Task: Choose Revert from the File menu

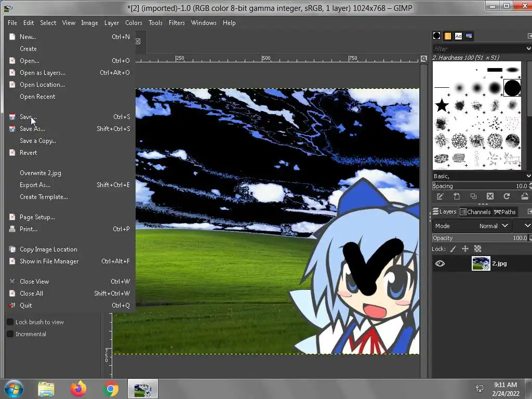Action: [x=70, y=153]
